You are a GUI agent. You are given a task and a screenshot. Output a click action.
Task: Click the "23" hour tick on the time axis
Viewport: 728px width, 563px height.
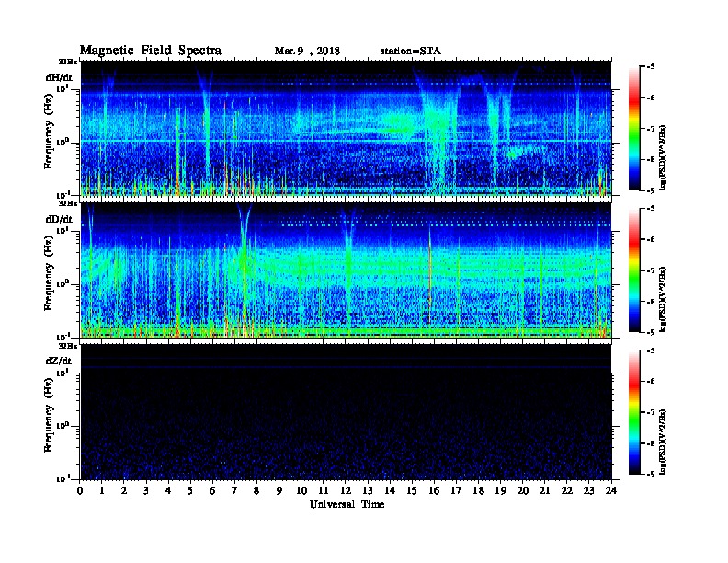589,491
